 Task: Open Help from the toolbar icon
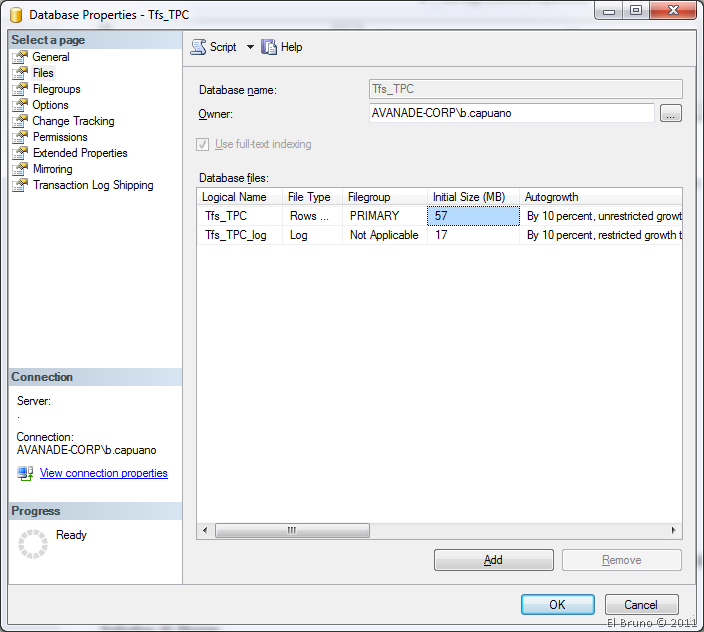[269, 47]
